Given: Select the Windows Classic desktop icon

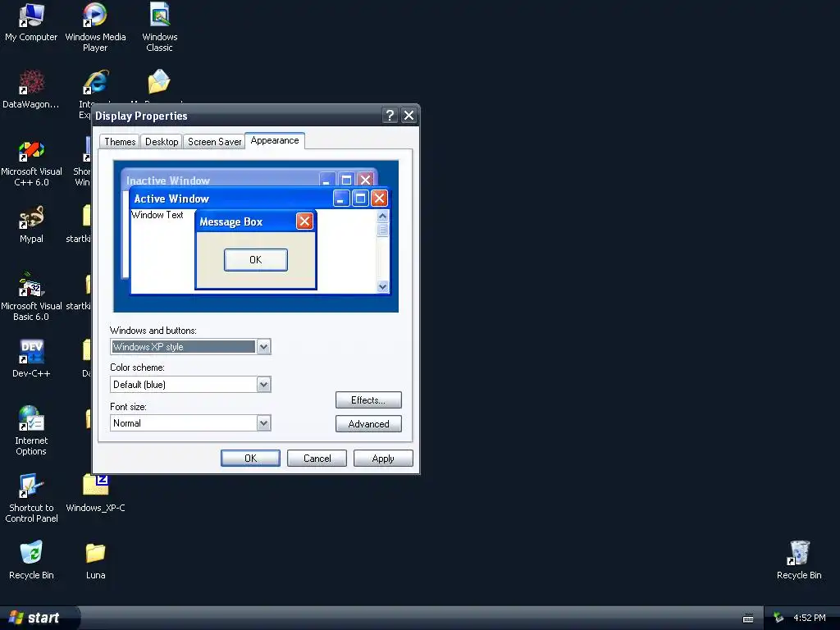Looking at the screenshot, I should pyautogui.click(x=160, y=27).
